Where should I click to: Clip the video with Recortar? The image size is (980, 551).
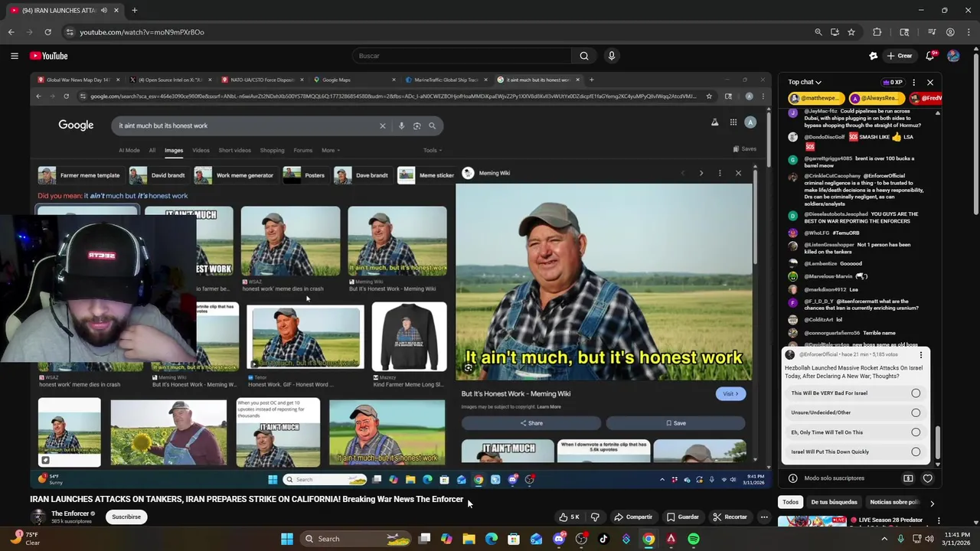pyautogui.click(x=730, y=517)
